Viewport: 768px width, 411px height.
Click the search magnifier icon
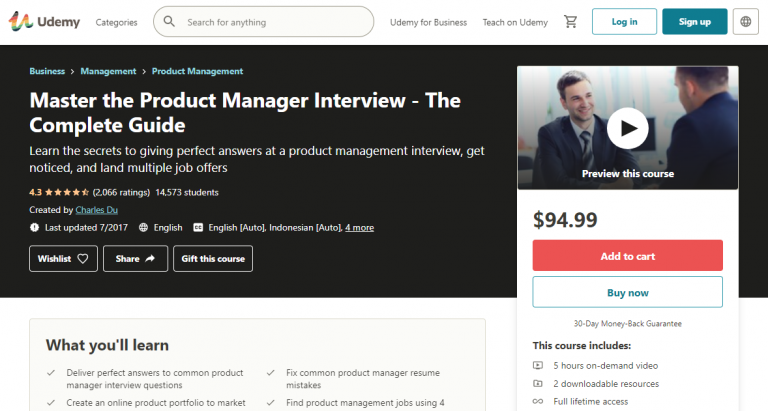(169, 22)
